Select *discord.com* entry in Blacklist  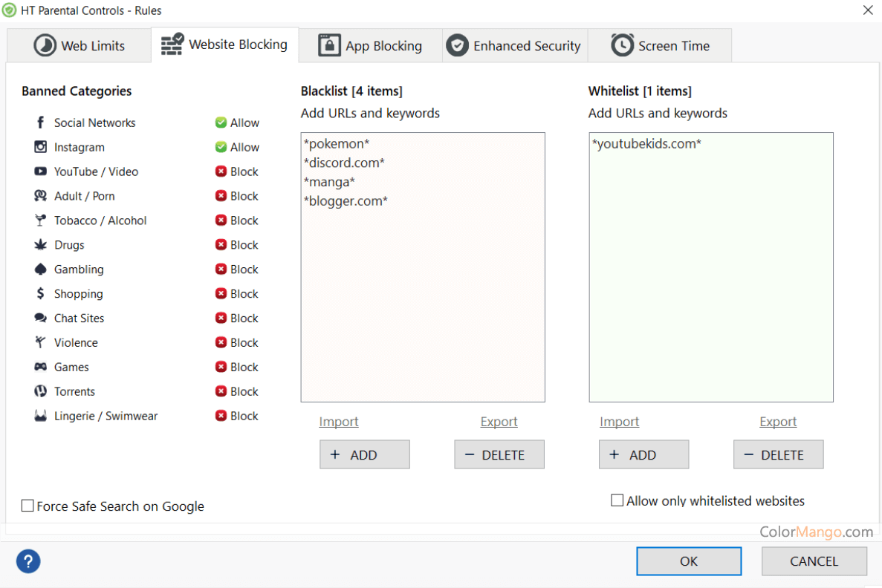344,163
